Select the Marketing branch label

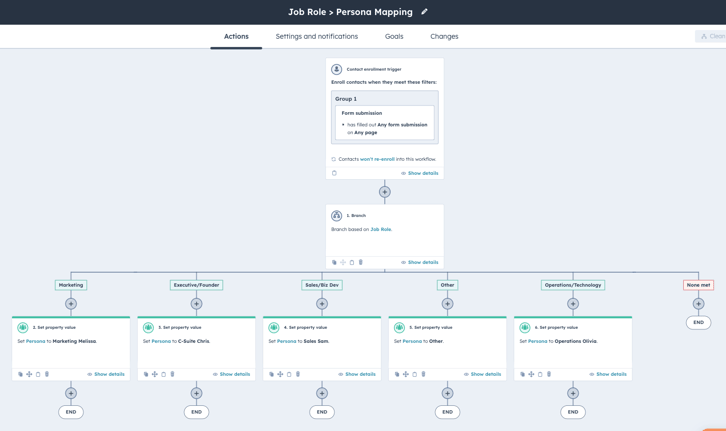71,285
